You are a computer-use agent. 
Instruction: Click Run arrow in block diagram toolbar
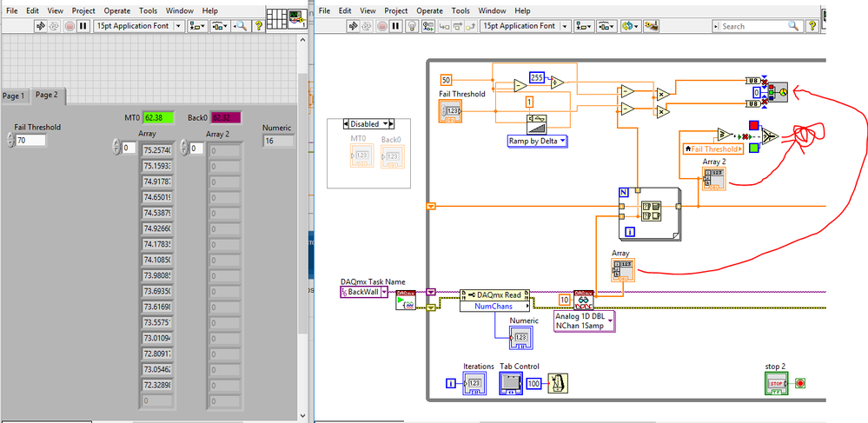point(353,26)
